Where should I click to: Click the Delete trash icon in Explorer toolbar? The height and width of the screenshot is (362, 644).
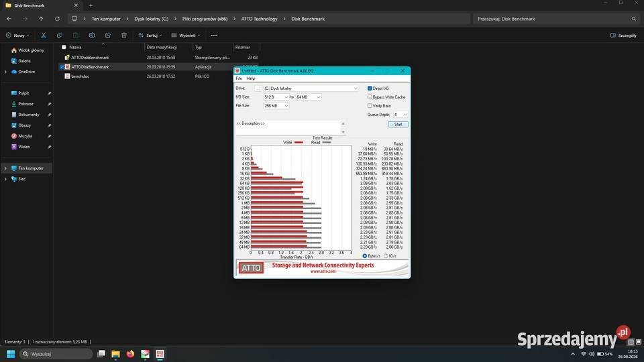[124, 36]
